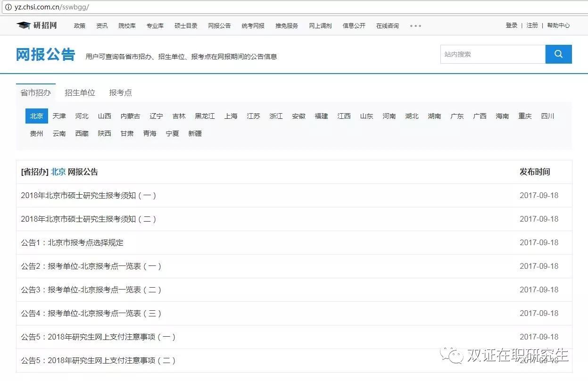Click the blue search magnifier button
588x381 pixels.
click(558, 54)
